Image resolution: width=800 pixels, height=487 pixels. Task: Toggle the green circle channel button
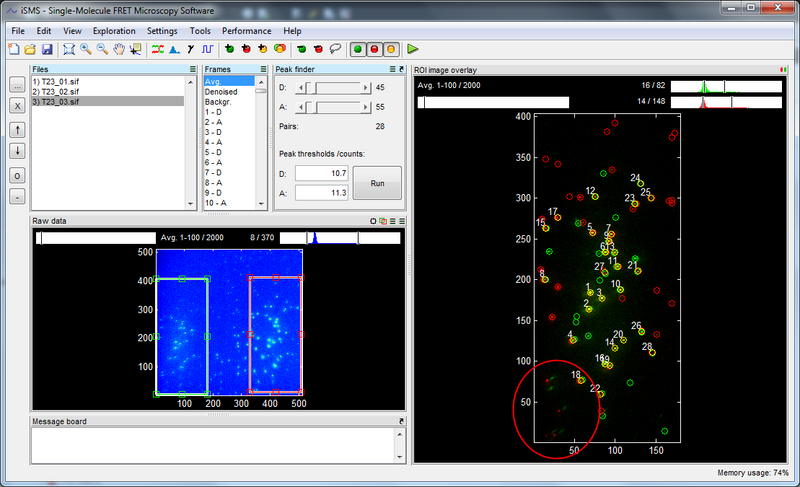tap(359, 48)
